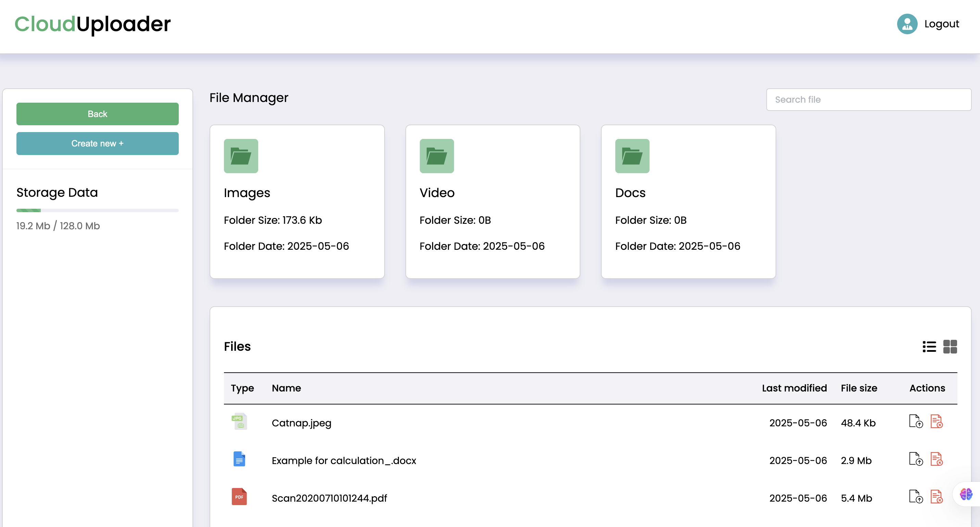The height and width of the screenshot is (527, 980).
Task: Click the Storage Data heading
Action: coord(57,192)
